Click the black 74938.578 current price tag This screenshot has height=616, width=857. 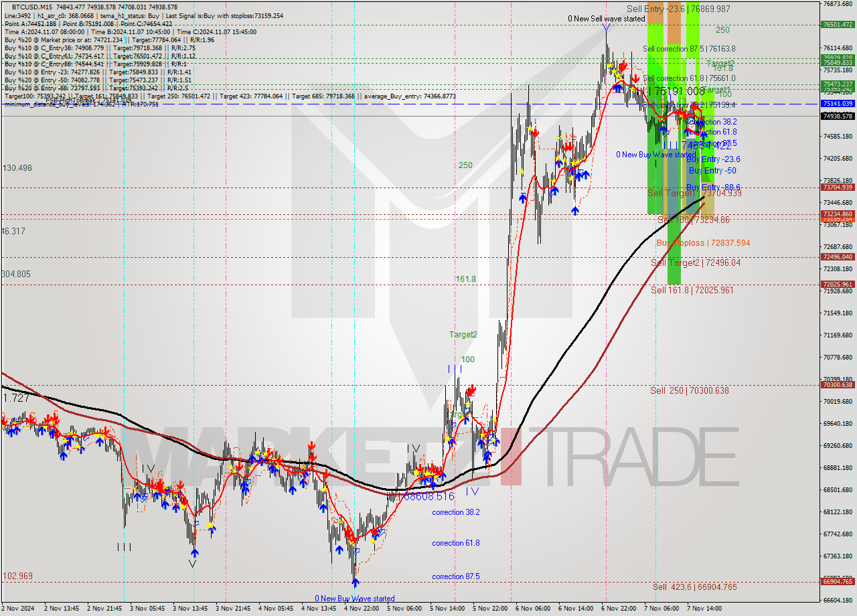[x=838, y=116]
